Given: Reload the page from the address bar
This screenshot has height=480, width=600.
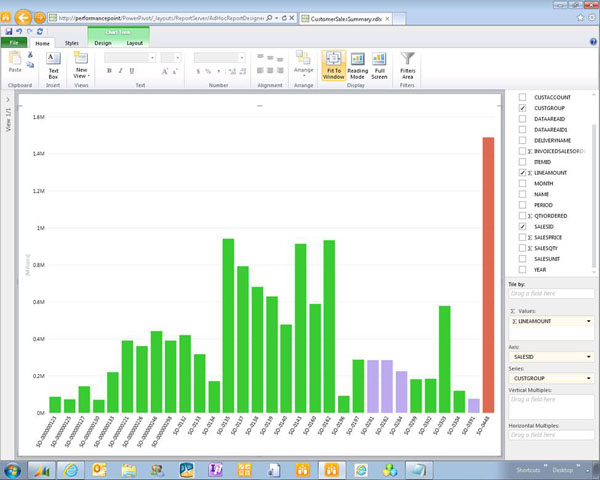Looking at the screenshot, I should coord(284,18).
